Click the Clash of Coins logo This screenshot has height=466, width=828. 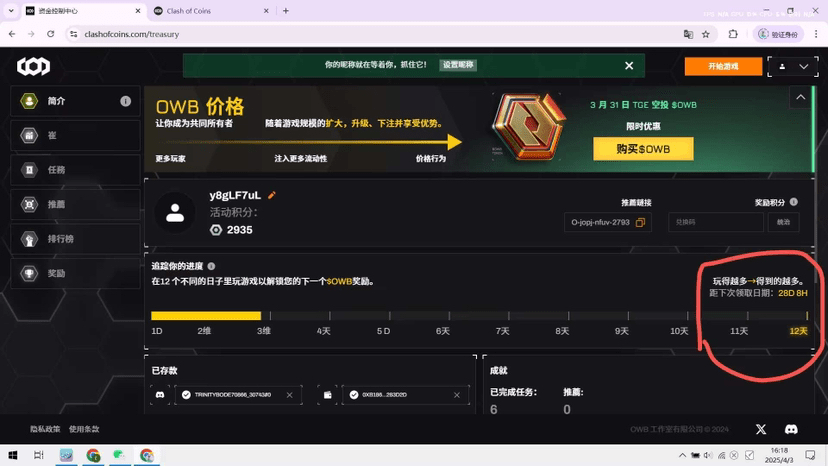coord(33,66)
